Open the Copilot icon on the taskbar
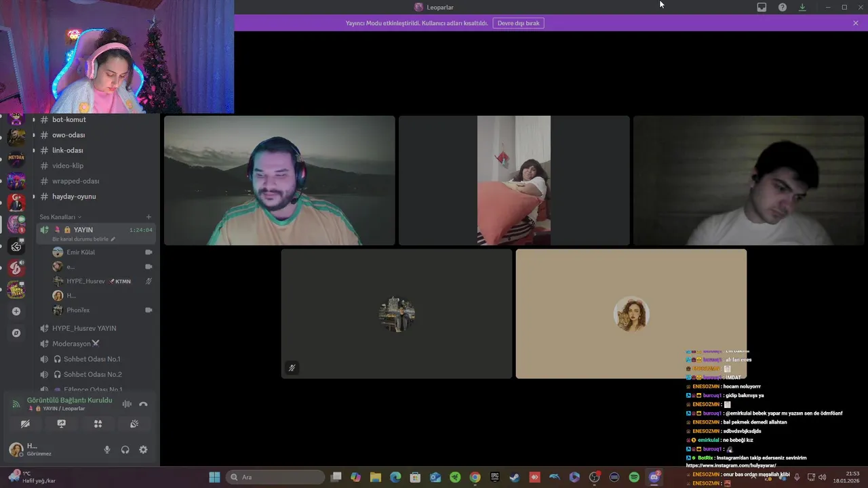Viewport: 868px width, 488px height. click(355, 477)
